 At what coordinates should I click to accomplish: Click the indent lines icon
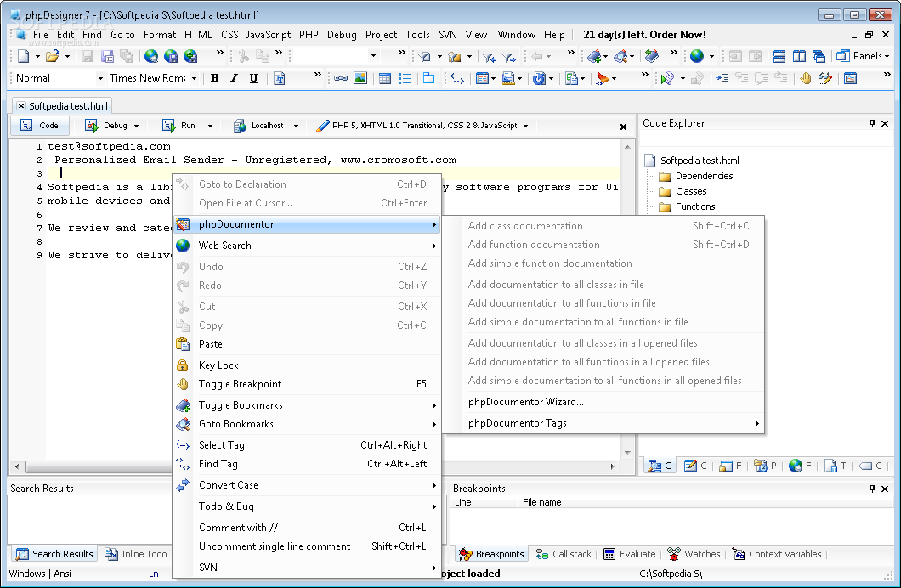722,79
